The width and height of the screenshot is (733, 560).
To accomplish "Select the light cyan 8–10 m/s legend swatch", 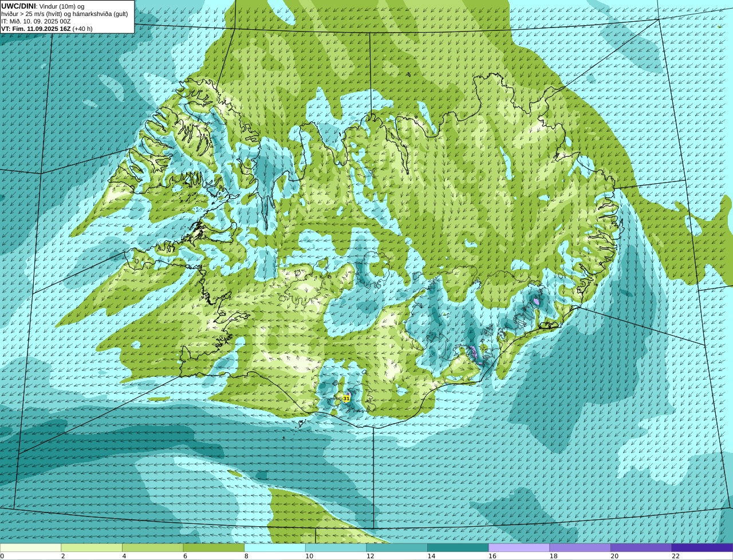I will tap(275, 547).
